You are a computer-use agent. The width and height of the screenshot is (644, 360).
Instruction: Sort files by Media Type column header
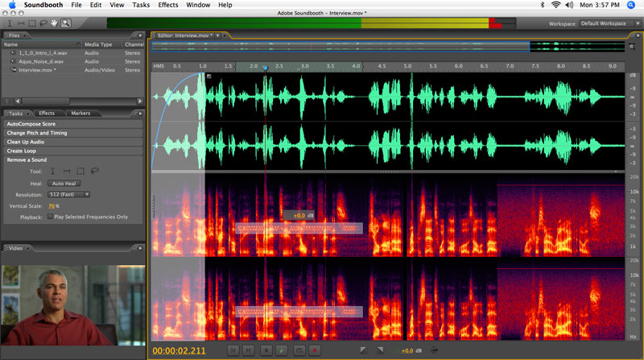tap(102, 44)
